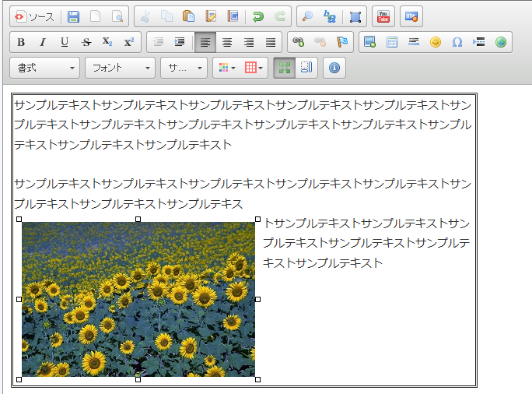Open the 書式 format dropdown
This screenshot has height=394, width=532.
pyautogui.click(x=45, y=68)
